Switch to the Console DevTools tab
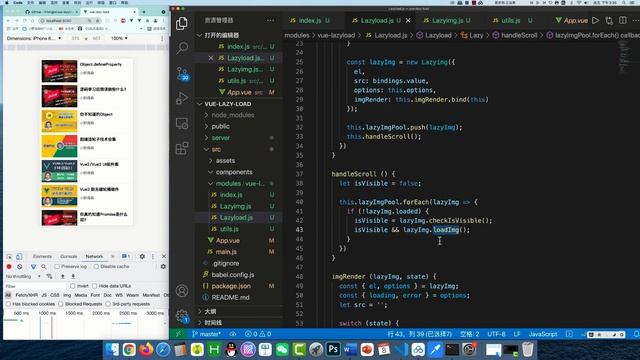Viewport: 640px width, 360px height. point(69,256)
